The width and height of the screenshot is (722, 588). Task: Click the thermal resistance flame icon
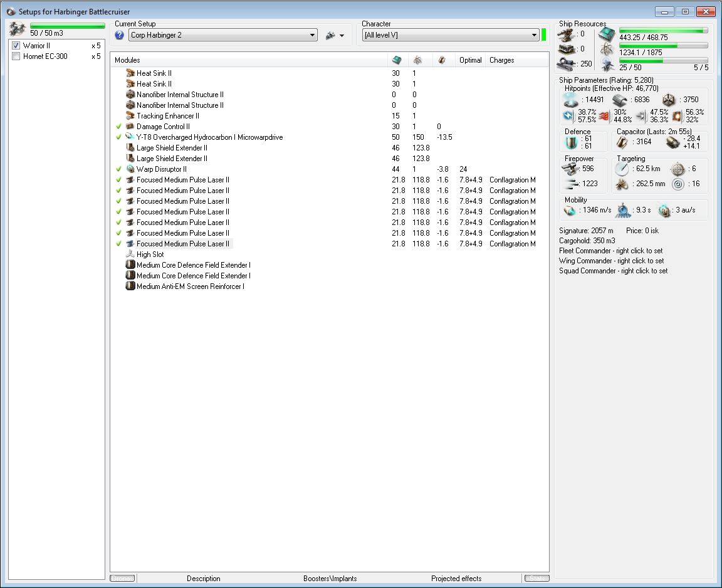604,116
